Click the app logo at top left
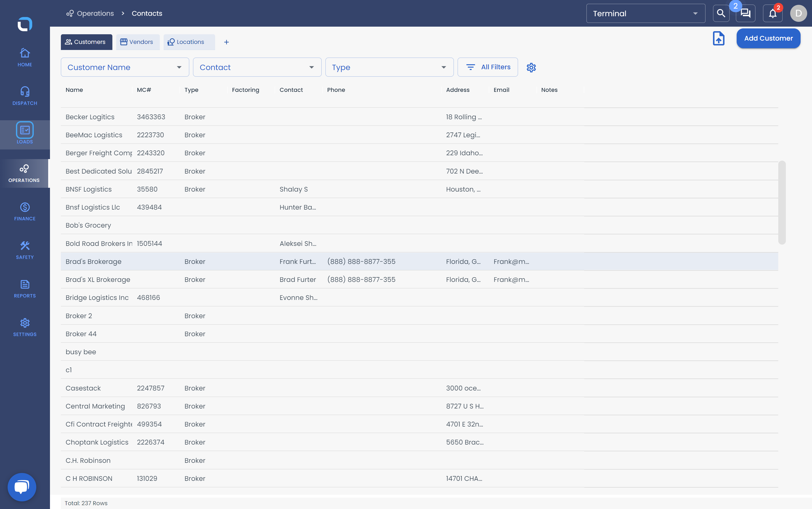The width and height of the screenshot is (812, 509). 25,24
